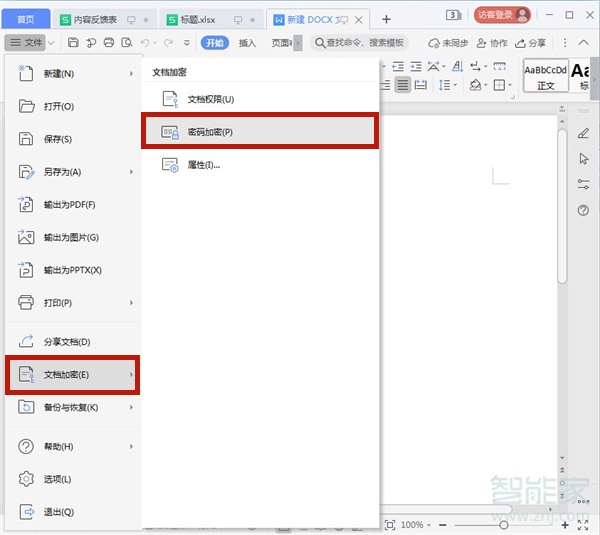Choose 选项(L) in the file menu
The height and width of the screenshot is (535, 600).
73,479
